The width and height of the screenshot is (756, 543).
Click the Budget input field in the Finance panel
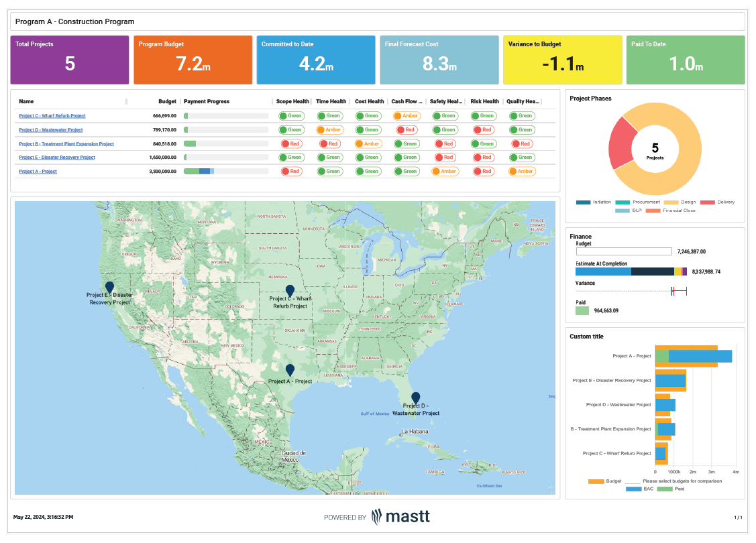point(623,251)
